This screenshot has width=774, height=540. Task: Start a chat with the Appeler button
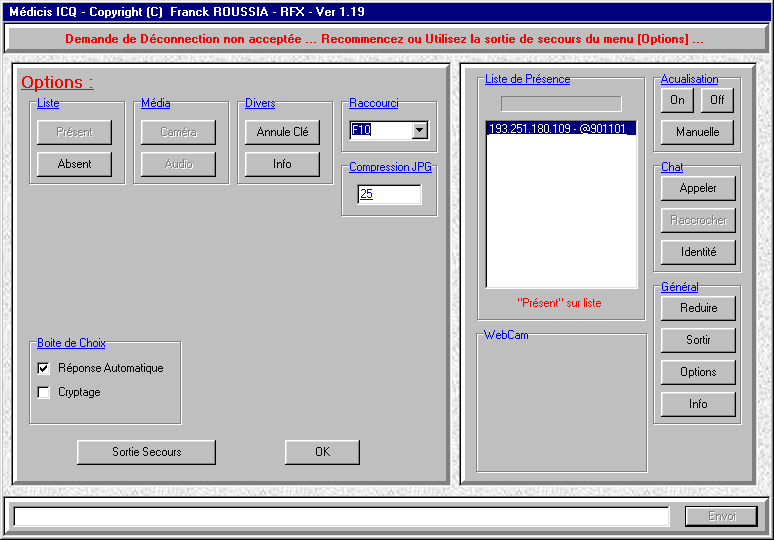tap(698, 188)
